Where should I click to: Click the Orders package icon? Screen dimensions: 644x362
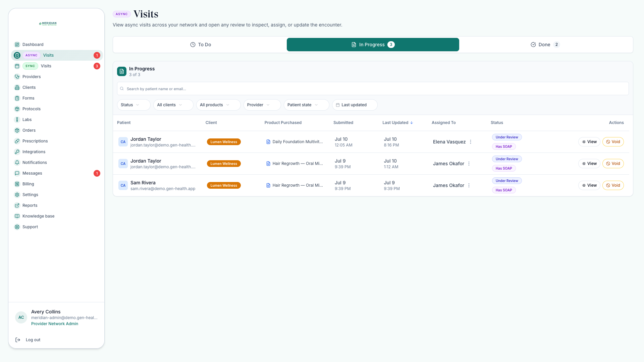(x=17, y=130)
